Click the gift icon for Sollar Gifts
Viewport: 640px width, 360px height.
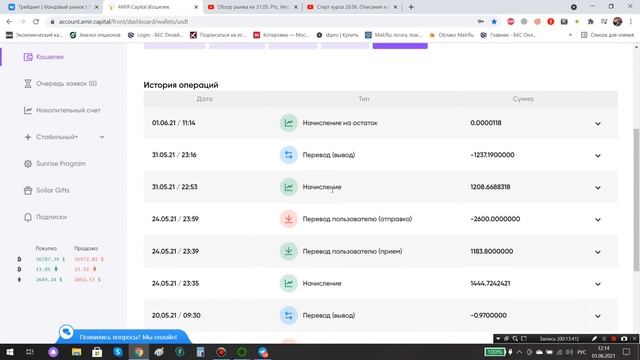click(x=28, y=190)
